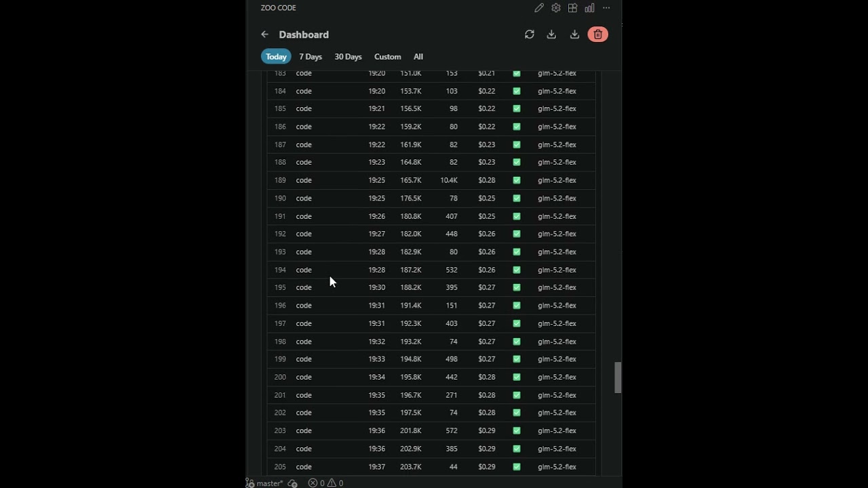Screen dimensions: 868x488
Task: Click the download icon next to refresh
Action: point(551,35)
